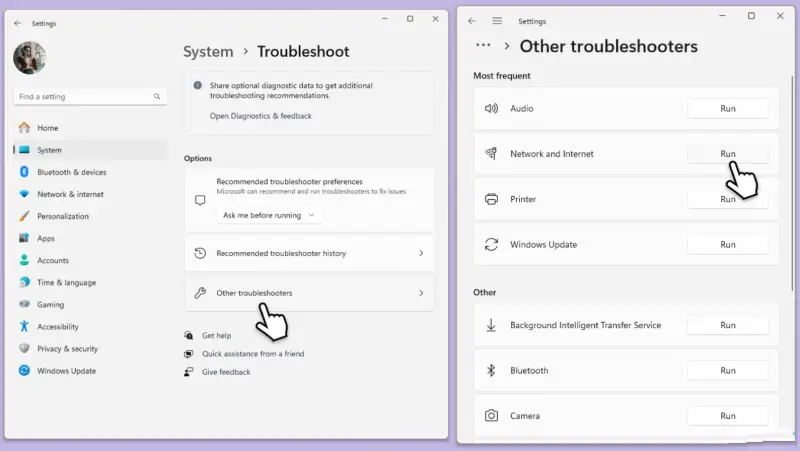Viewport: 800px width, 451px height.
Task: Click the Printer icon
Action: [x=491, y=199]
